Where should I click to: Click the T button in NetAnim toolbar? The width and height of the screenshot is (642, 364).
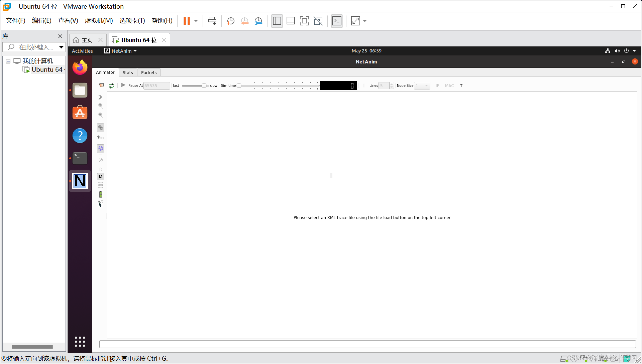click(461, 85)
